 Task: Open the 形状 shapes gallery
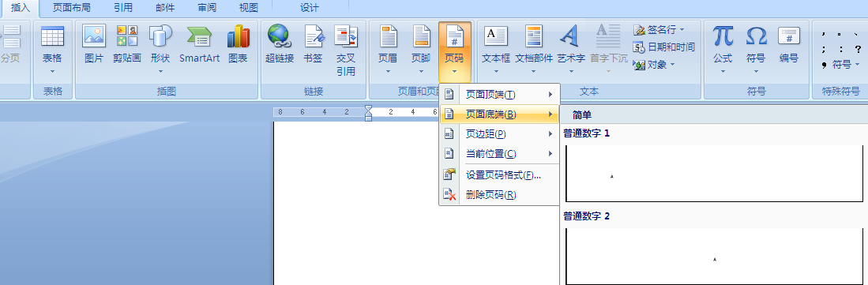[160, 49]
